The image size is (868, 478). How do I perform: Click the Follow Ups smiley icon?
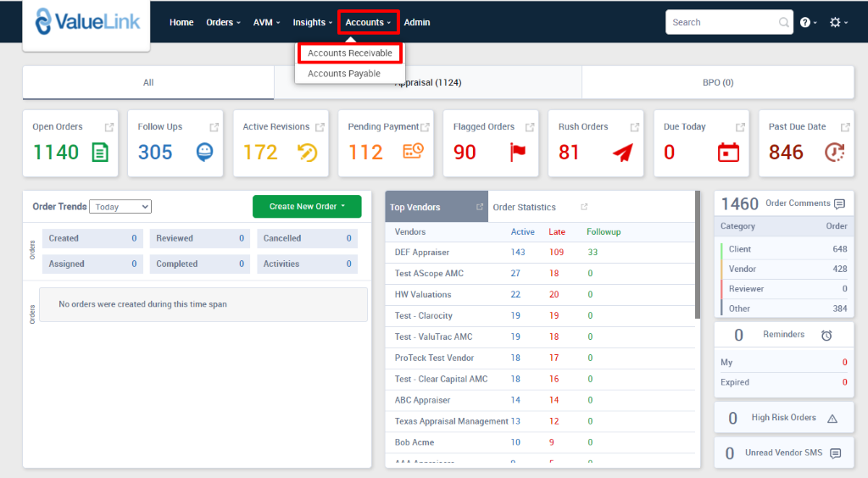click(204, 152)
